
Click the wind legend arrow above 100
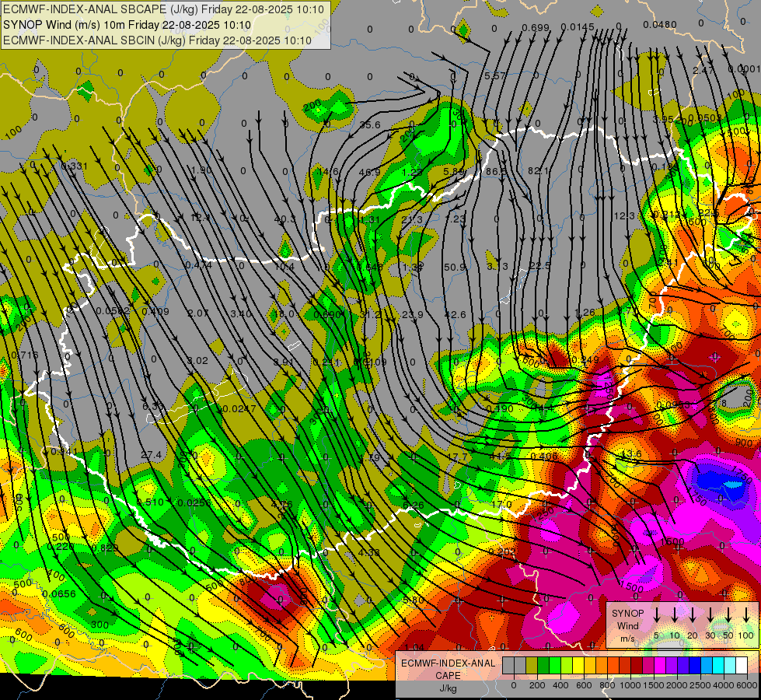click(x=746, y=614)
